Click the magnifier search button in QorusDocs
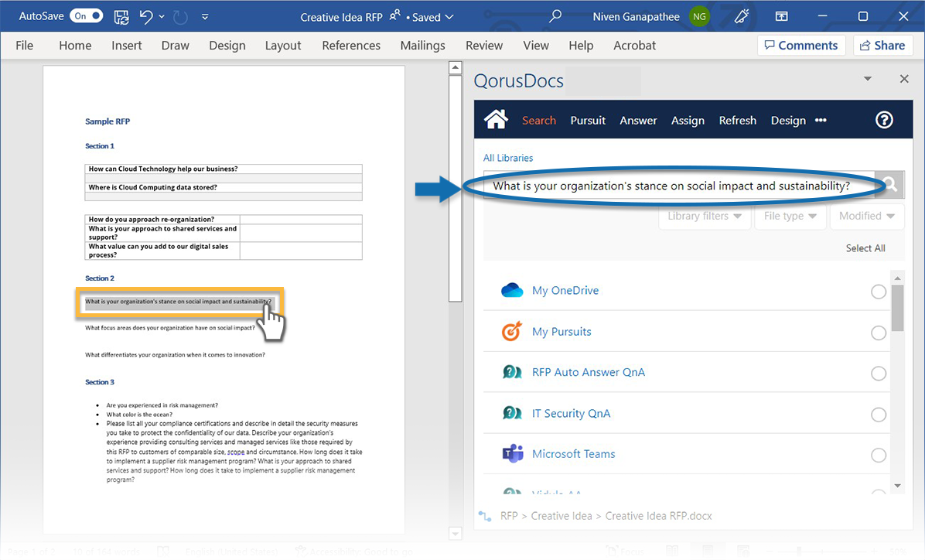Viewport: 925px width, 560px height. click(x=889, y=184)
